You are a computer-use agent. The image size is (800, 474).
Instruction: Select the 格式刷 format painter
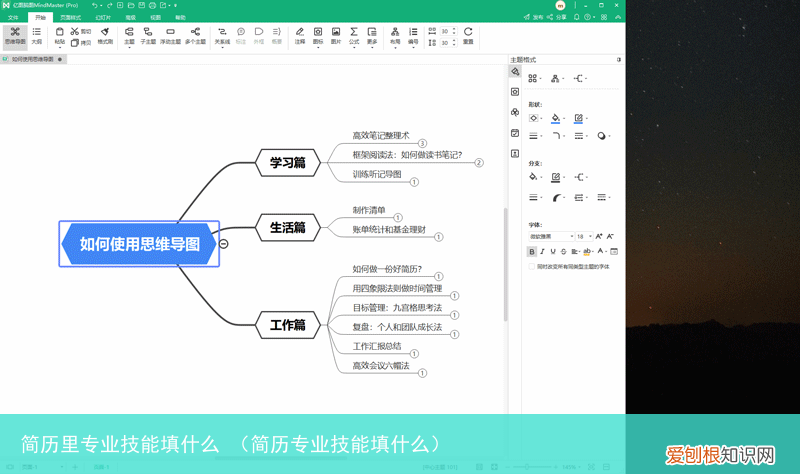(105, 36)
